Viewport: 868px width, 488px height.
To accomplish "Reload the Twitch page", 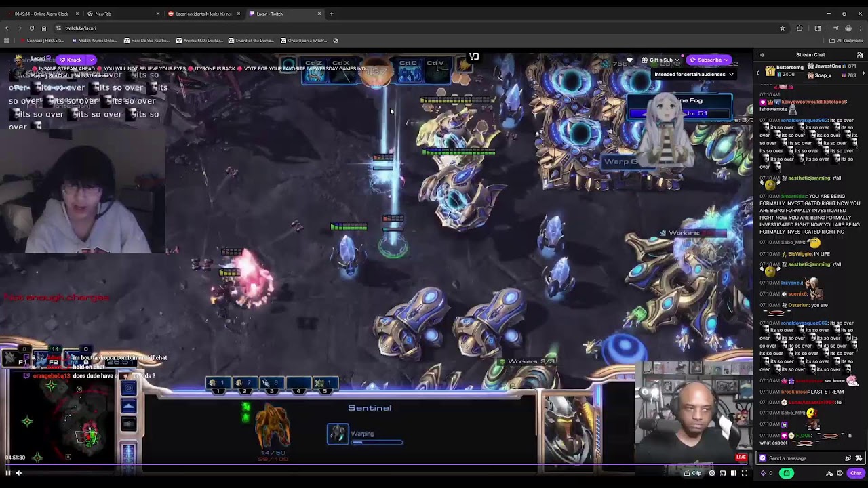I will [x=31, y=28].
